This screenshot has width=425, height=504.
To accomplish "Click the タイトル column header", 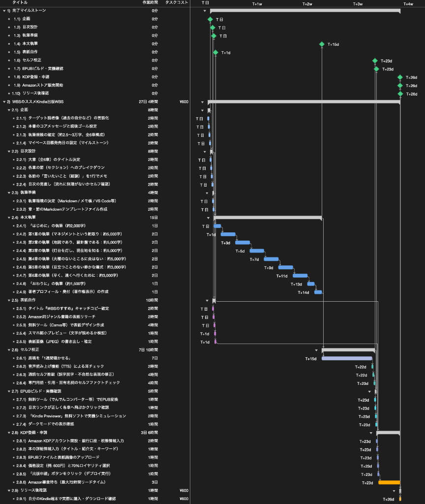I will (20, 2).
